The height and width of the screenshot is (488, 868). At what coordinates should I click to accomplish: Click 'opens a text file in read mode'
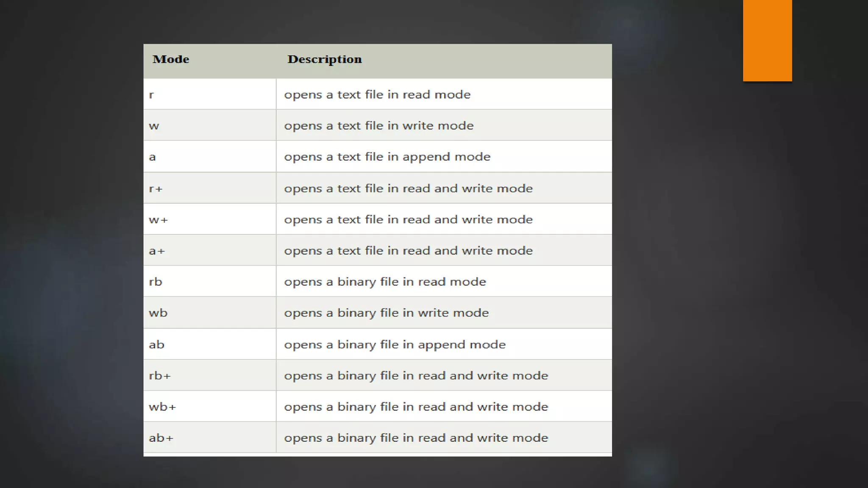click(377, 94)
